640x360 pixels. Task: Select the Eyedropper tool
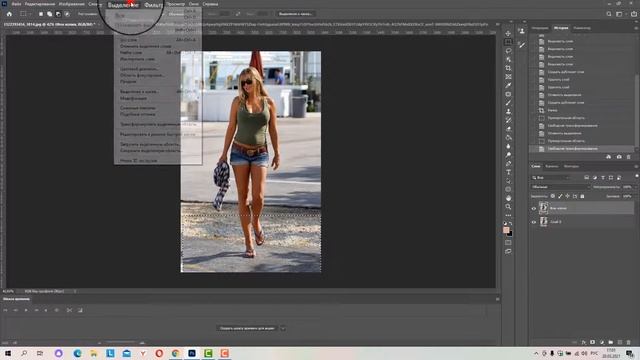[x=508, y=85]
